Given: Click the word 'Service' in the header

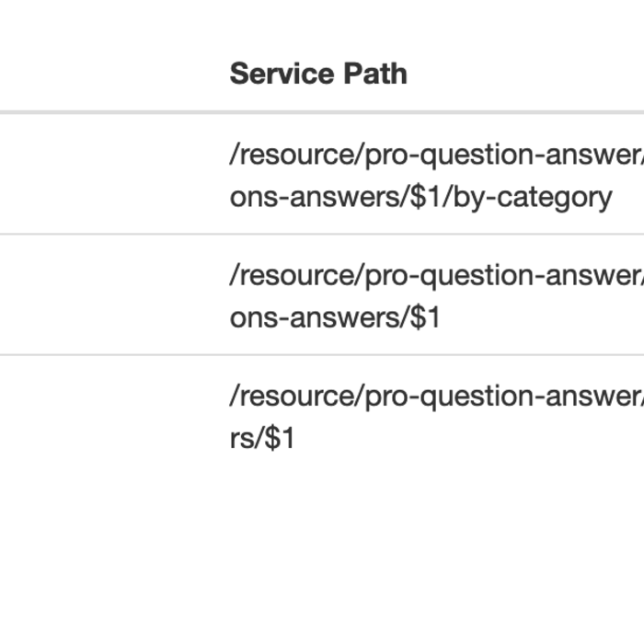Looking at the screenshot, I should [x=282, y=74].
